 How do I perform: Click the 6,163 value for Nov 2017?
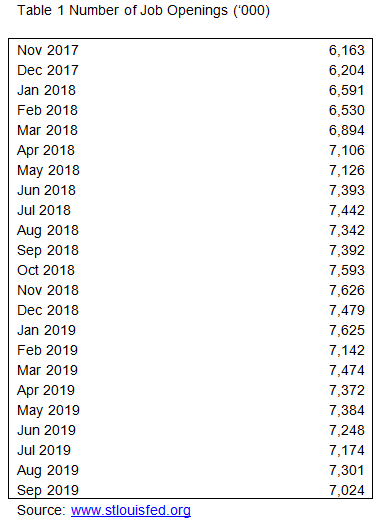[346, 51]
